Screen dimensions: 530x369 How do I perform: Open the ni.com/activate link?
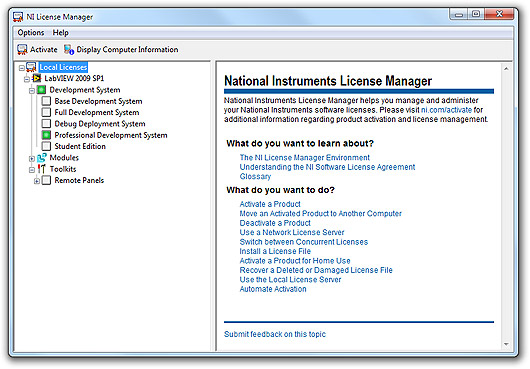pyautogui.click(x=446, y=110)
